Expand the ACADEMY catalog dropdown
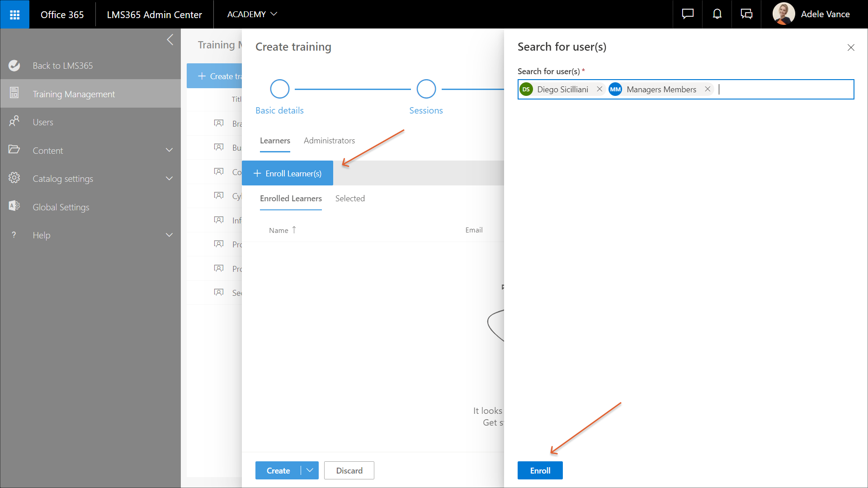Viewport: 868px width, 488px height. point(252,14)
